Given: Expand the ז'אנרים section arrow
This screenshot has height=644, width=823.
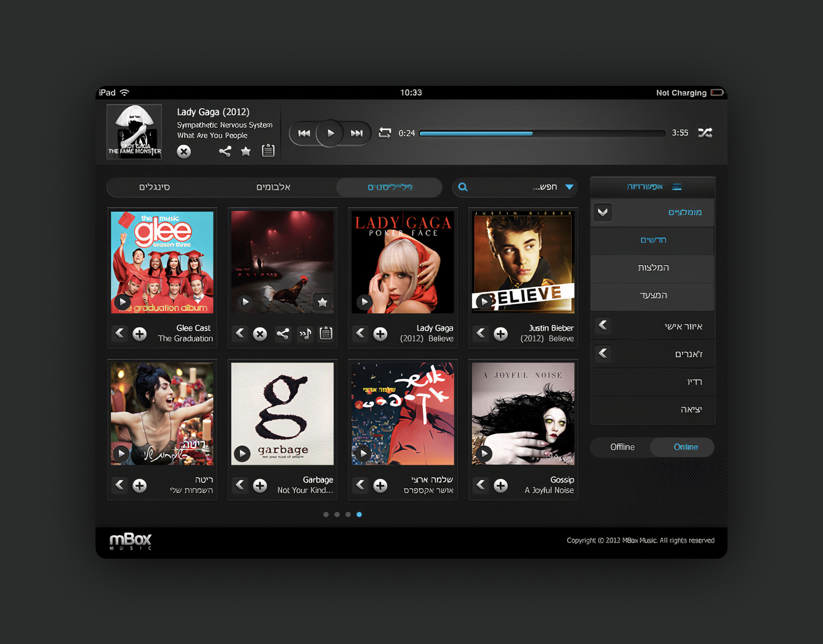Looking at the screenshot, I should tap(603, 353).
